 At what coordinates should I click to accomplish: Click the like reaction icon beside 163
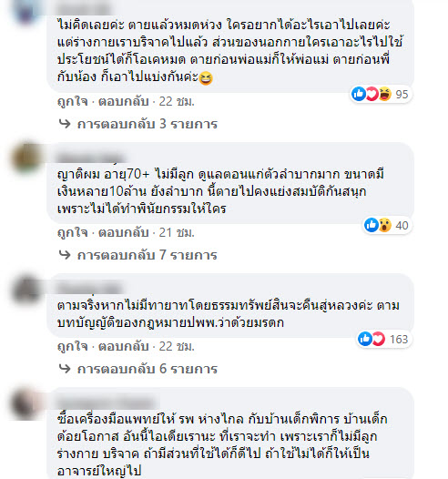[365, 339]
